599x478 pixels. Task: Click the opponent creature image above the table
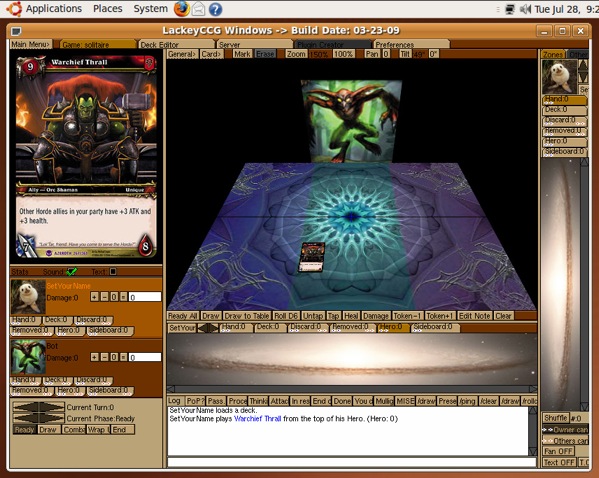tap(351, 121)
